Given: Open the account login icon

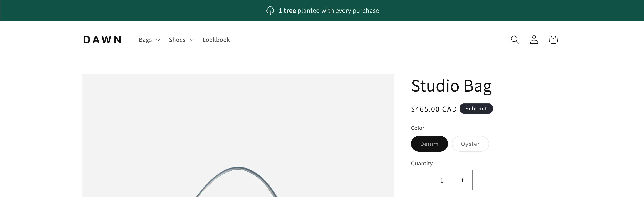Looking at the screenshot, I should coord(534,40).
